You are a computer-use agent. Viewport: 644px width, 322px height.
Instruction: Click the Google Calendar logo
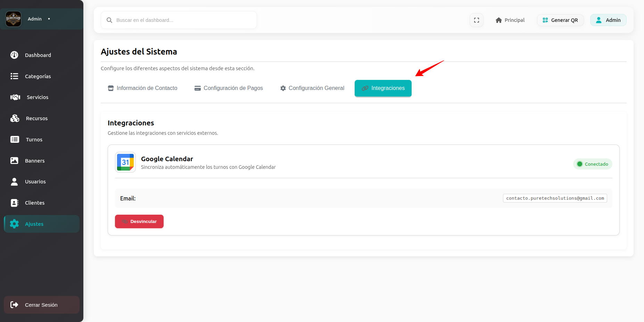pos(125,162)
